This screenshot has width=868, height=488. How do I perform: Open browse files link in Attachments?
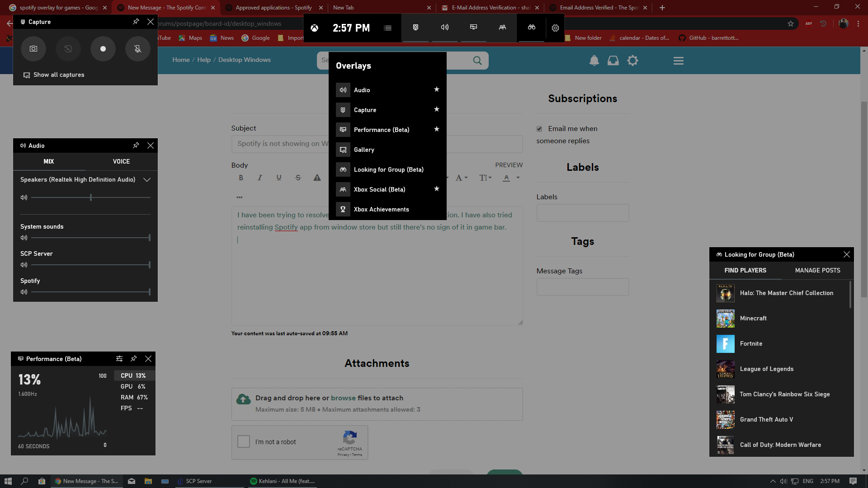[x=343, y=398]
